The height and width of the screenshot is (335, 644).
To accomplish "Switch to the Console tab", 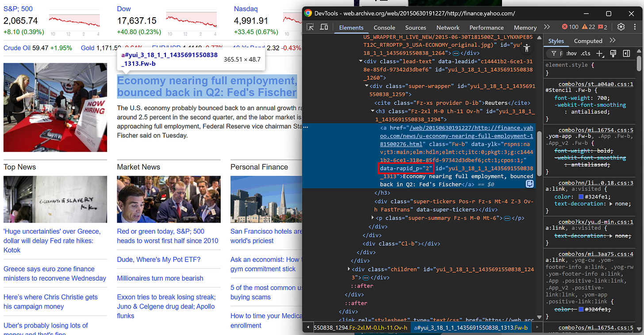I will [384, 27].
